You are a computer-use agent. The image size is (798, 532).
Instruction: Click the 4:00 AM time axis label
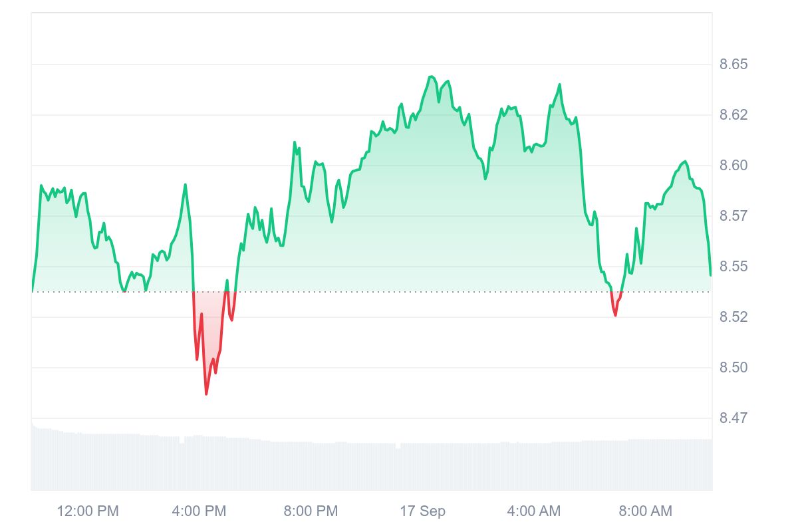point(533,511)
